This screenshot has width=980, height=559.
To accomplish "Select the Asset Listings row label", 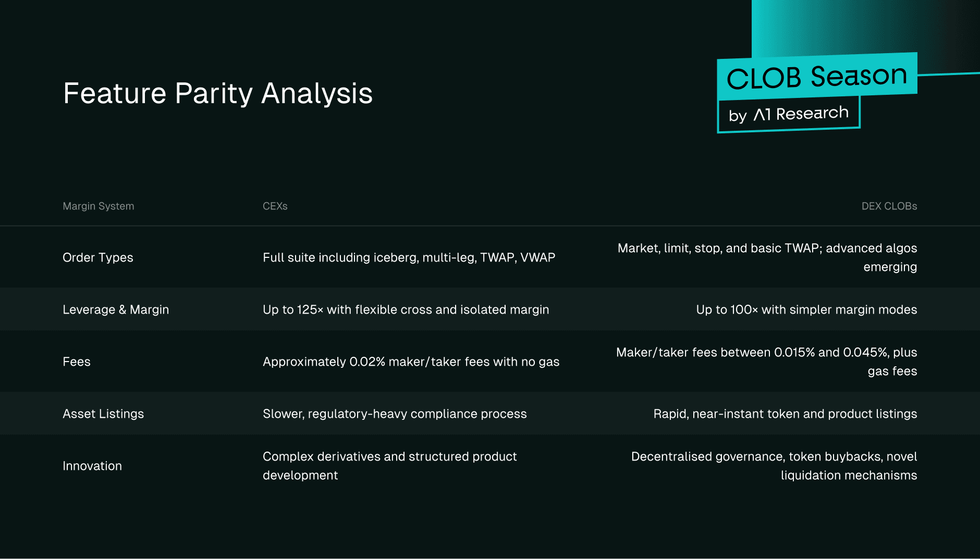I will [103, 414].
